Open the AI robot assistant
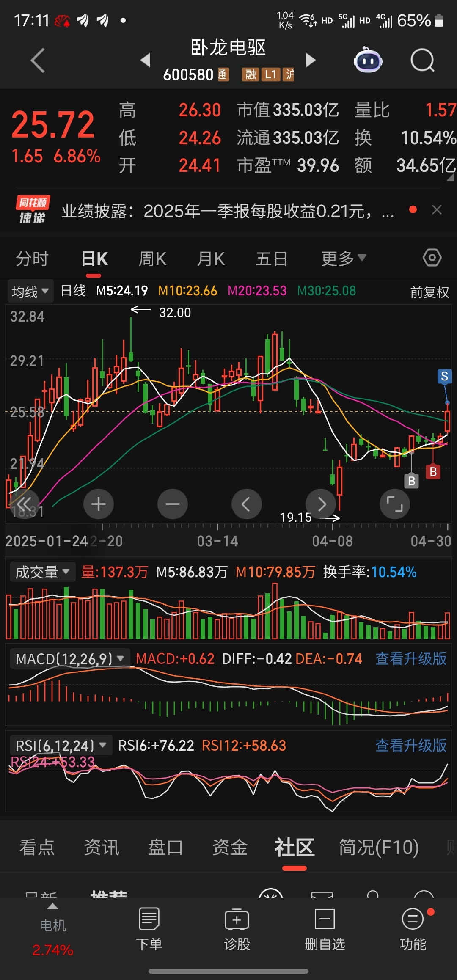This screenshot has height=980, width=457. [x=368, y=60]
